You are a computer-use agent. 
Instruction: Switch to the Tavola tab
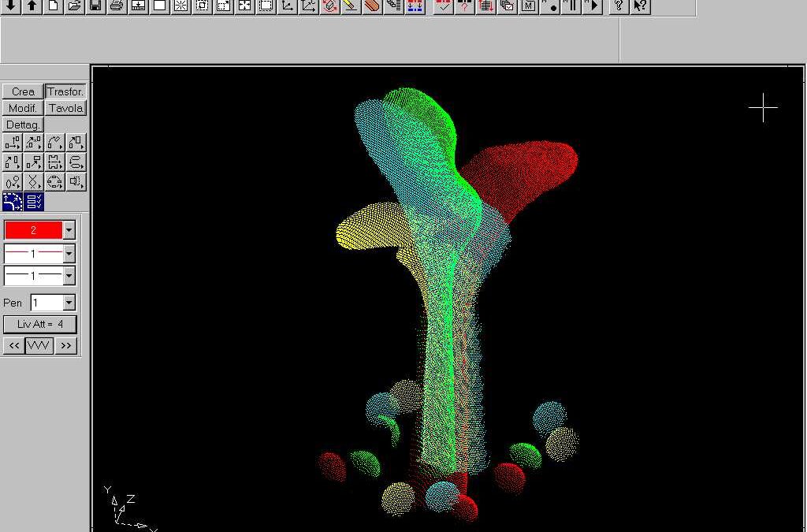(x=65, y=108)
